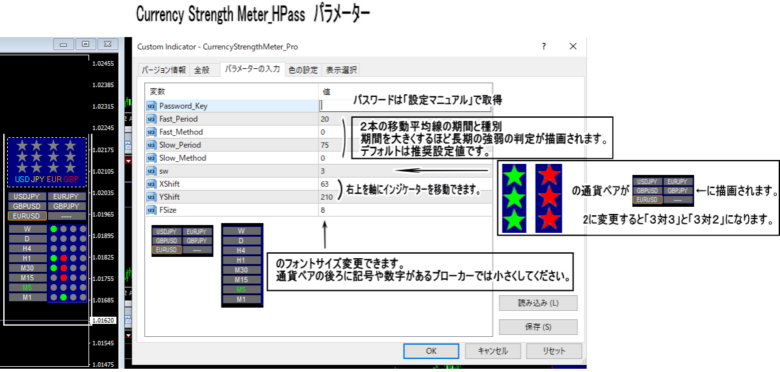Open the バージョン情報 tab
Image resolution: width=780 pixels, height=372 pixels.
point(163,70)
